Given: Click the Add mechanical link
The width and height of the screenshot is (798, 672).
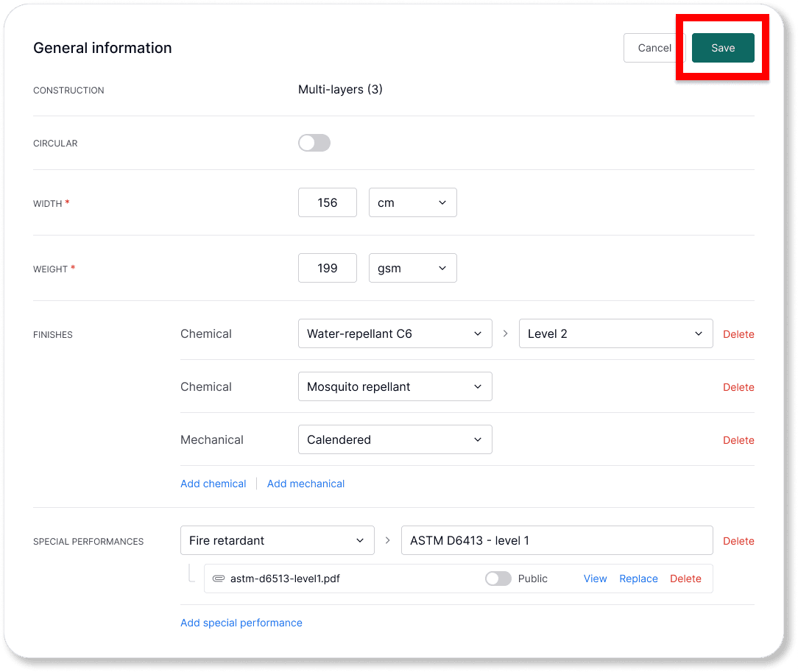Looking at the screenshot, I should point(306,484).
